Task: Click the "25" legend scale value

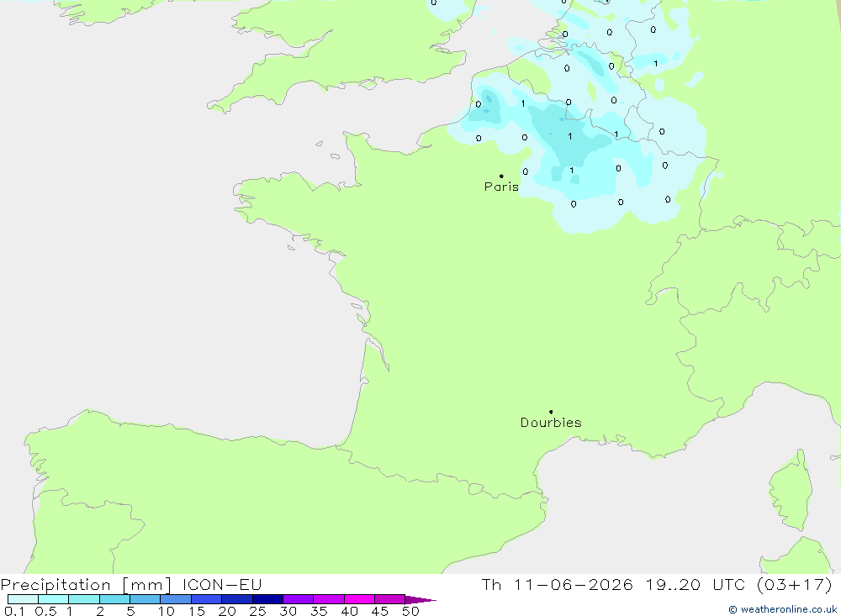Action: (x=258, y=611)
